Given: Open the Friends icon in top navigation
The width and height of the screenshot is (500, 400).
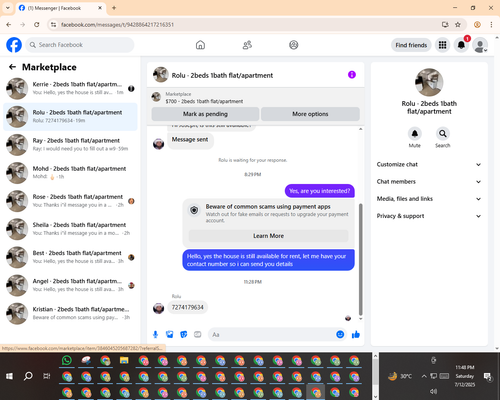Looking at the screenshot, I should point(247,45).
